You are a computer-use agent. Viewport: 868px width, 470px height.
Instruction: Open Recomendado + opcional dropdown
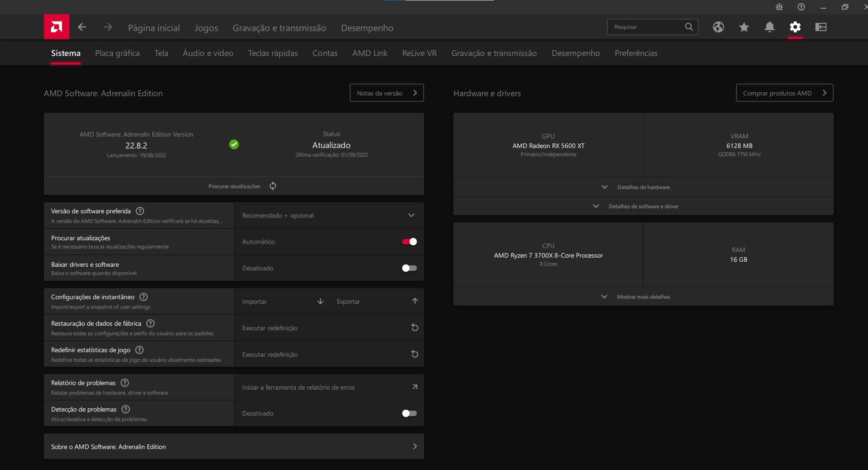(x=329, y=216)
